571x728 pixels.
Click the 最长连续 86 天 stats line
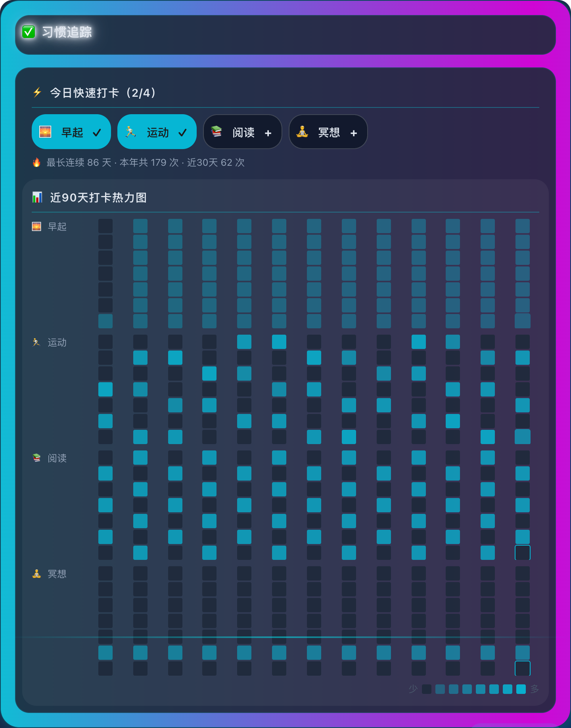click(x=146, y=163)
